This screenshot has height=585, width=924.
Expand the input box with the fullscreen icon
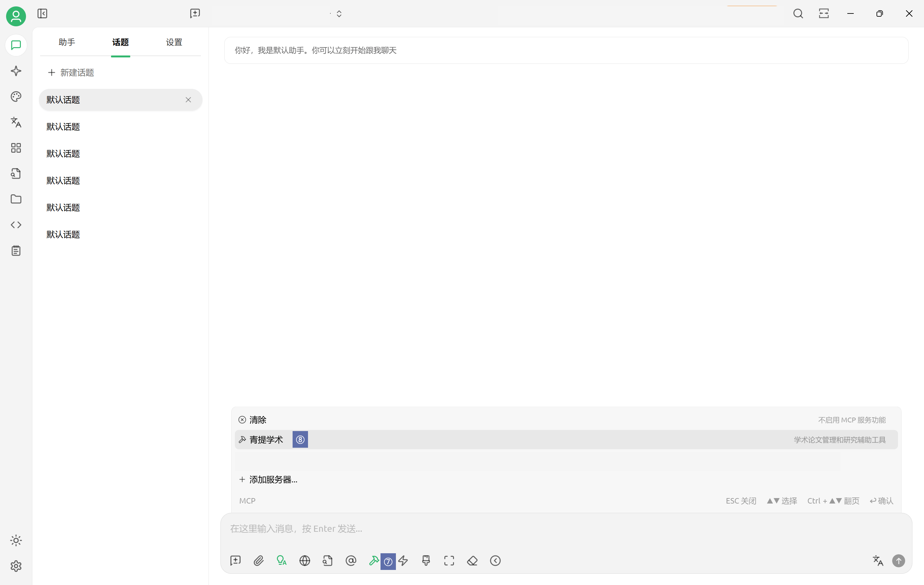click(x=449, y=560)
